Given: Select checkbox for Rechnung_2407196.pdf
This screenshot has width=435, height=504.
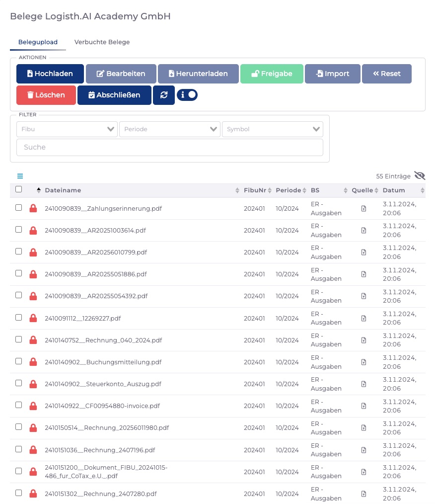Looking at the screenshot, I should [18, 449].
